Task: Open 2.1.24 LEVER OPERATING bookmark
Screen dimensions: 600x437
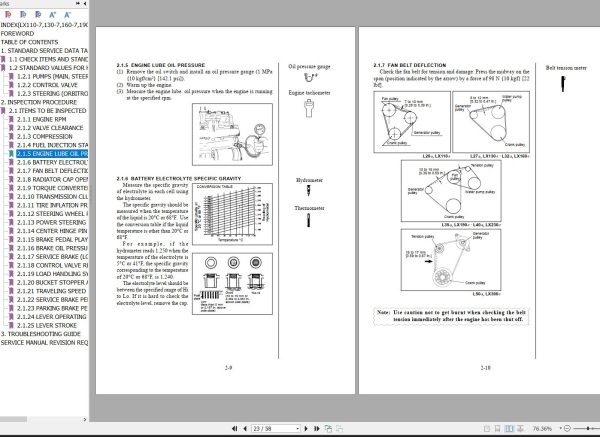Action: [52, 317]
